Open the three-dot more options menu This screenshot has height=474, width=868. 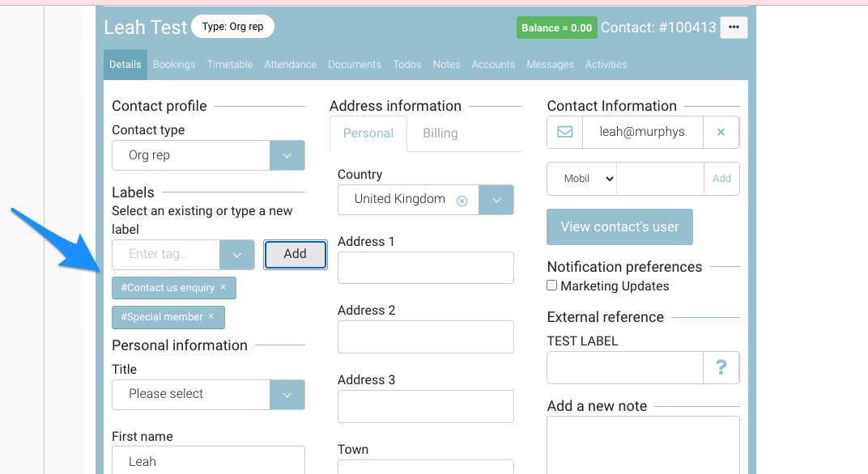(734, 28)
